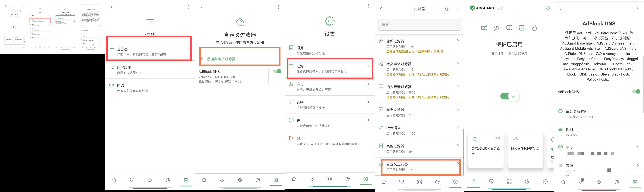The image size is (644, 192).
Task: Tap the tracking protection eye icon on home
Action: 497,28
